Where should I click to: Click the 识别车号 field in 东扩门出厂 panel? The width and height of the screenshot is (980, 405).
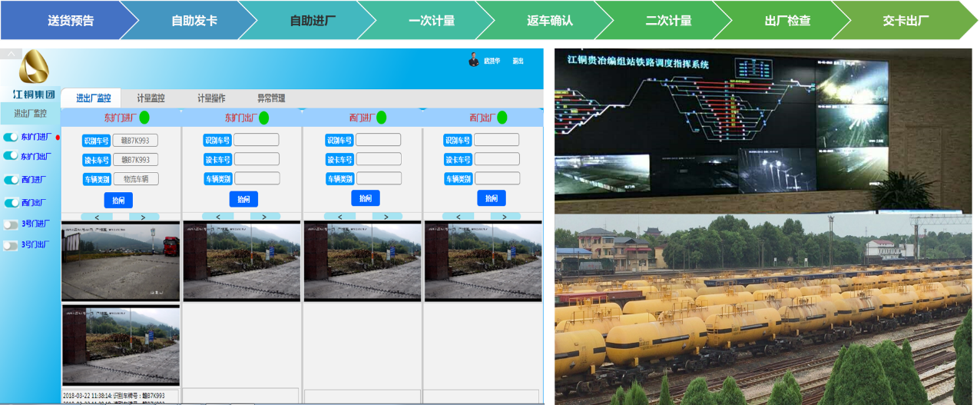257,140
